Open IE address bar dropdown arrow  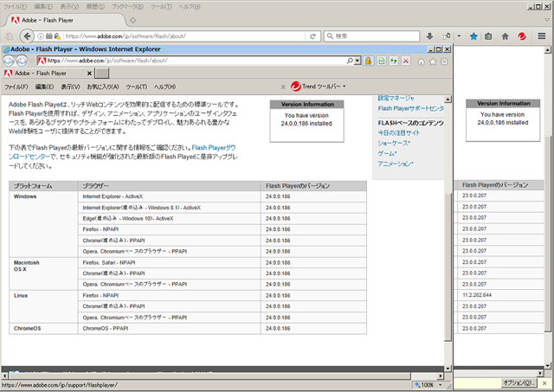tap(358, 61)
